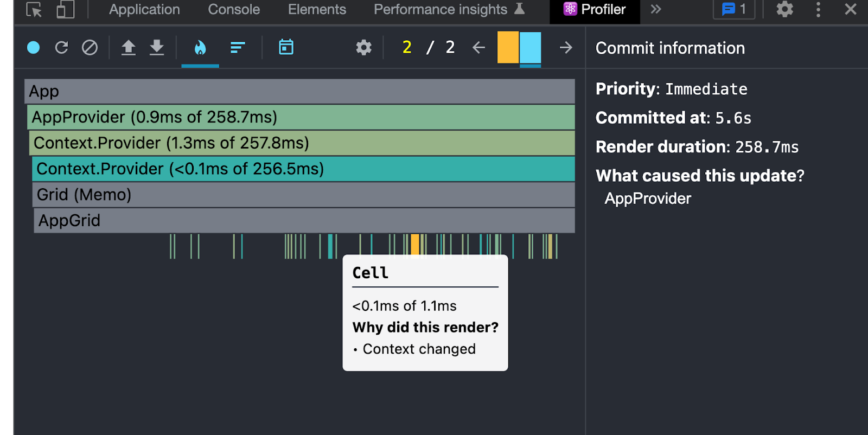Select the AppProvider flamegraph bar
This screenshot has width=868, height=435.
coord(301,117)
